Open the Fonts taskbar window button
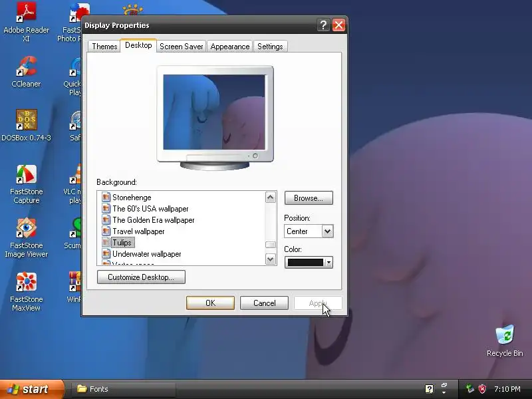This screenshot has height=399, width=532. coord(124,389)
